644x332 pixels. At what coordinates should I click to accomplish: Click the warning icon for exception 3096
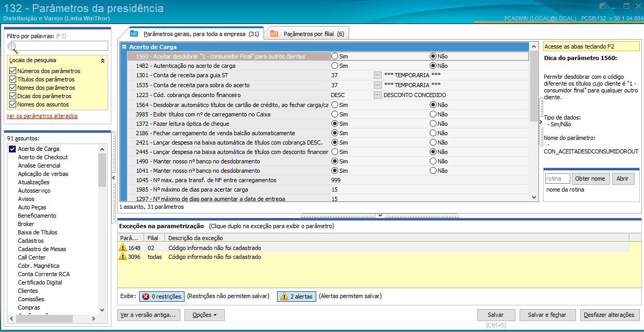[123, 257]
